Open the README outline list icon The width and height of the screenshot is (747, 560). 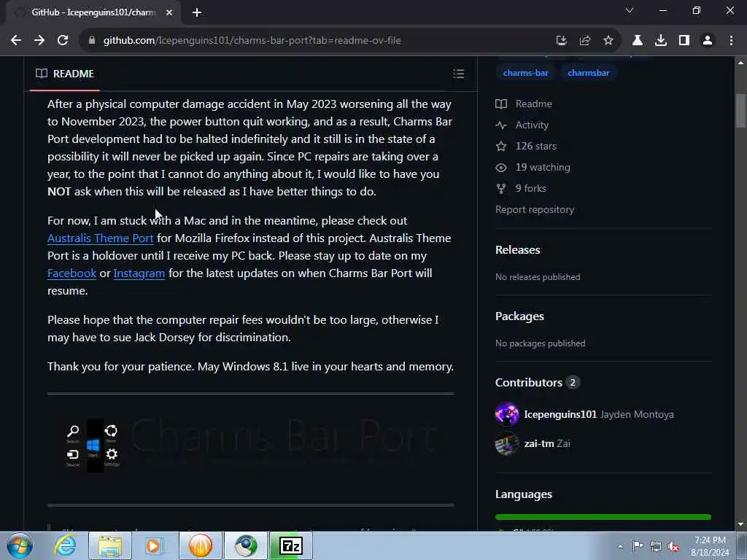coord(459,74)
